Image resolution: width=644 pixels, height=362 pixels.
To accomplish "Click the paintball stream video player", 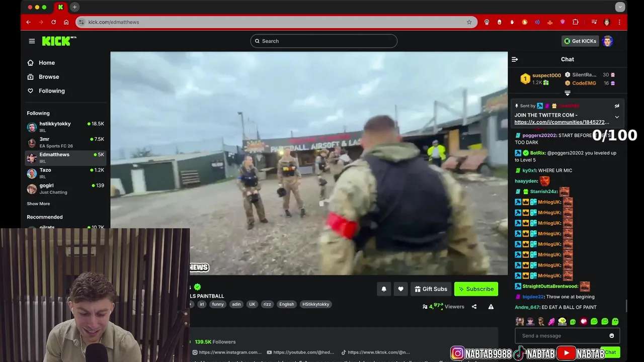I will pyautogui.click(x=309, y=163).
